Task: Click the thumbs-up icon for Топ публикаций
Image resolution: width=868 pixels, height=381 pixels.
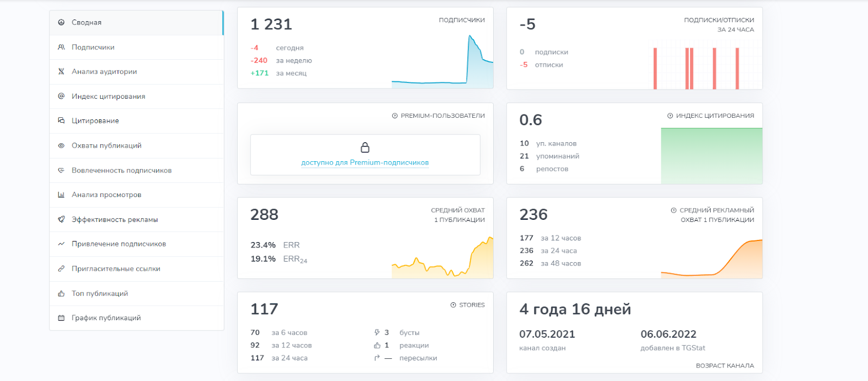Action: click(x=61, y=294)
